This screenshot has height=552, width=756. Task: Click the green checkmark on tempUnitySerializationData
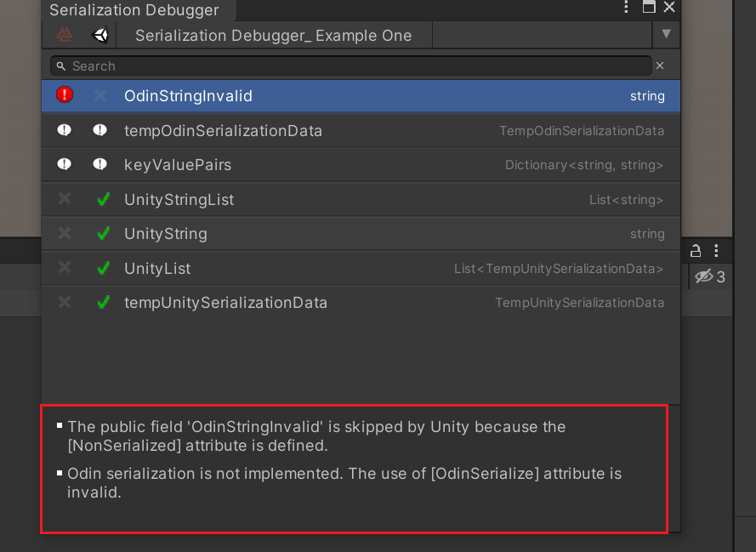click(x=103, y=302)
